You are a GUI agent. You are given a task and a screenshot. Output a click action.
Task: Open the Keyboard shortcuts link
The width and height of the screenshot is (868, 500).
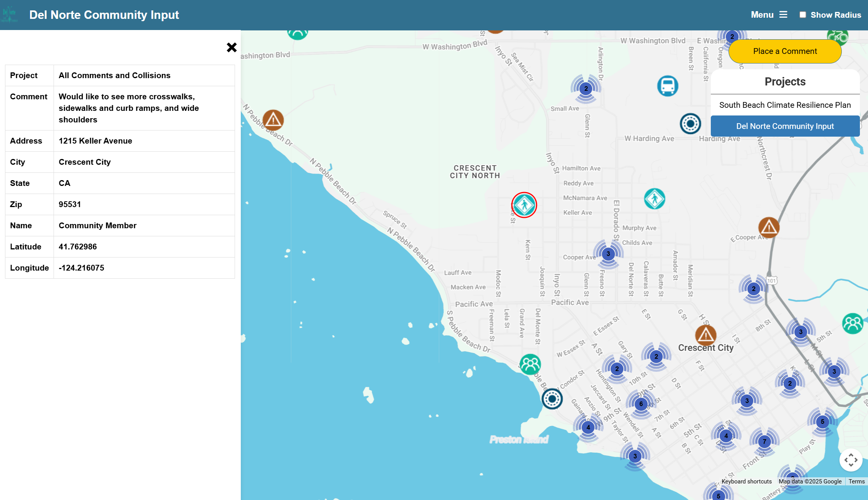(x=746, y=482)
